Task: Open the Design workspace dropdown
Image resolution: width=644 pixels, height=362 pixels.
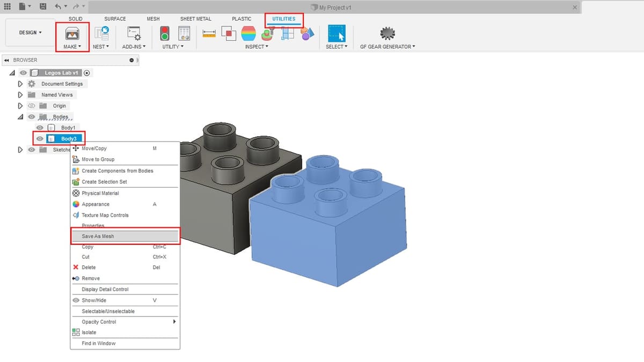Action: pos(30,33)
